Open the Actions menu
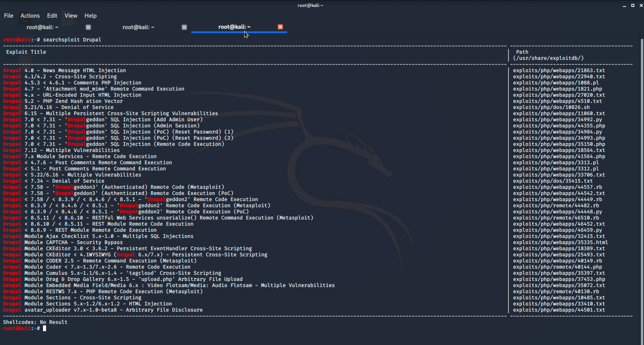Image resolution: width=644 pixels, height=345 pixels. click(30, 16)
